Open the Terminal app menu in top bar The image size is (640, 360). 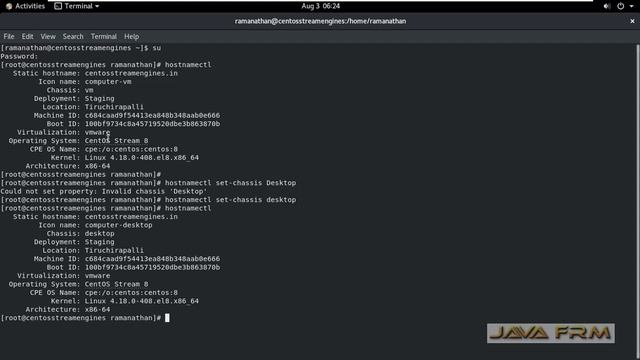[x=77, y=6]
